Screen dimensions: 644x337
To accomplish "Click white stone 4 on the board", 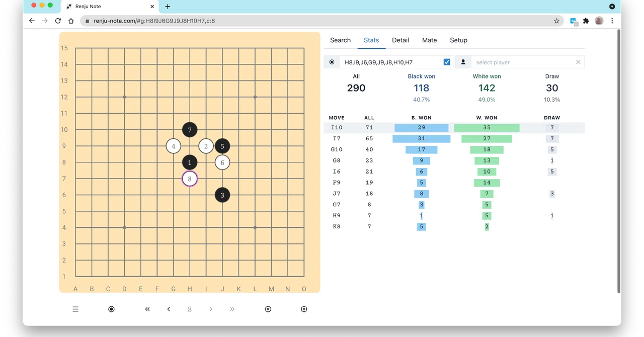I will 174,146.
